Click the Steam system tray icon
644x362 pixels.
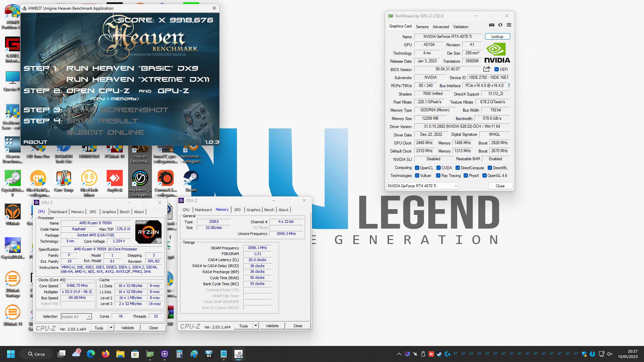(x=439, y=354)
